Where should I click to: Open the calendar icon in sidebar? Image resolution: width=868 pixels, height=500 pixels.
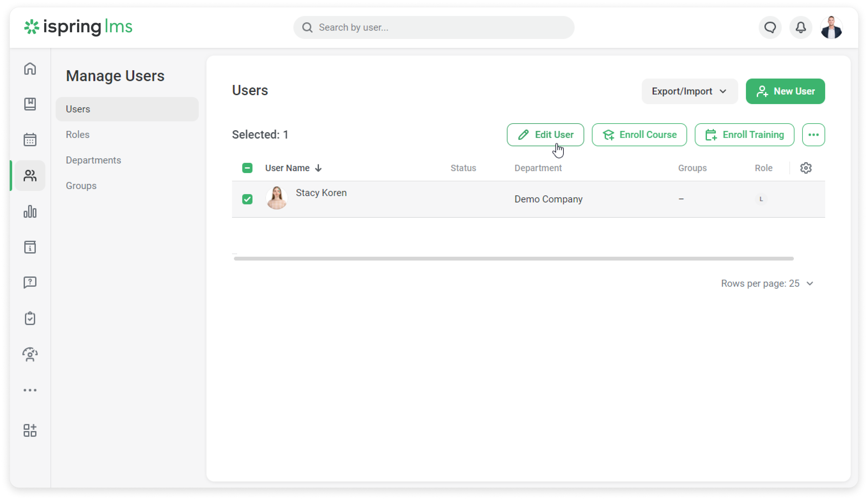(30, 140)
